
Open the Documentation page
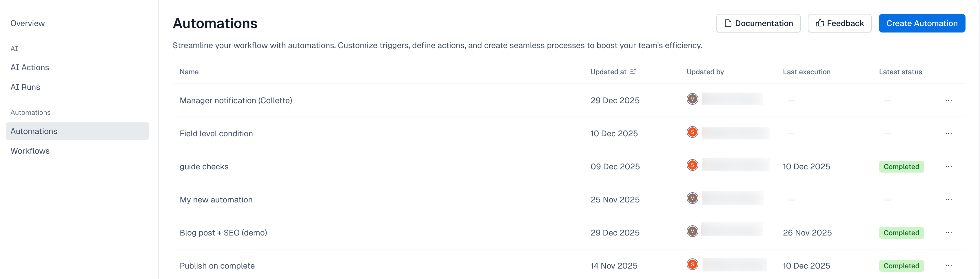758,23
